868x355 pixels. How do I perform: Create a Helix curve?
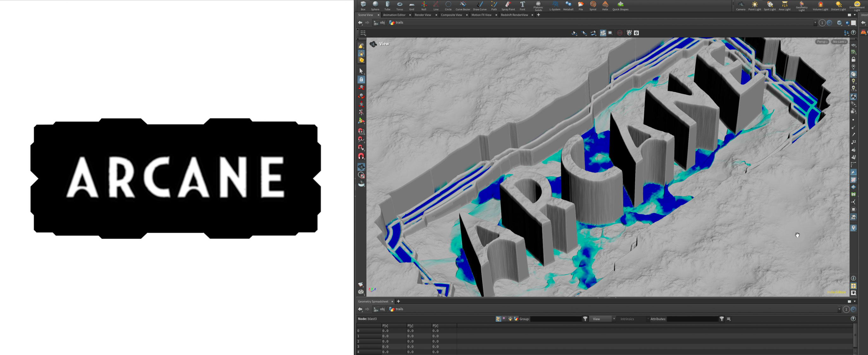(605, 5)
